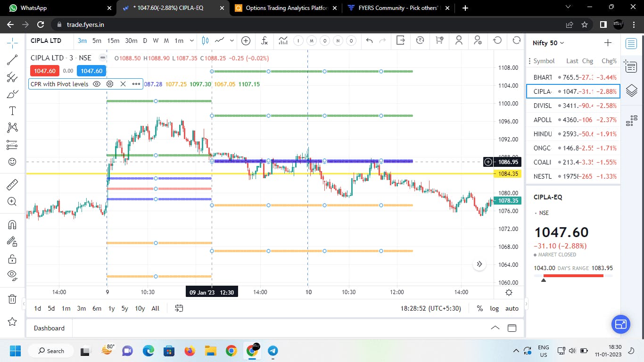
Task: Toggle log scale mode
Action: [494, 308]
